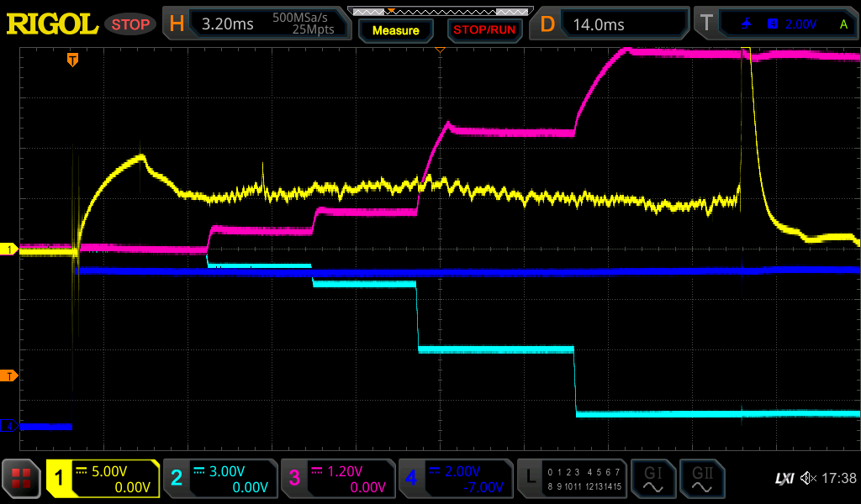
Task: Open the GII signal generator icon
Action: click(701, 479)
